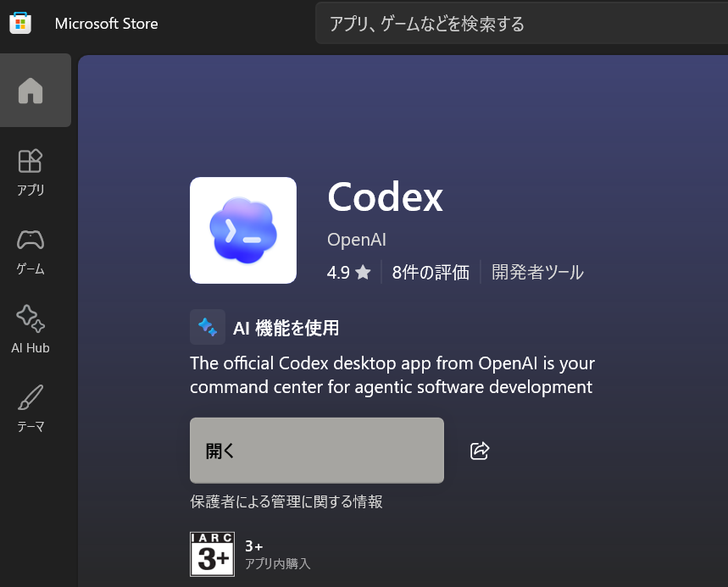Click the アプリ内購入 text

[278, 564]
